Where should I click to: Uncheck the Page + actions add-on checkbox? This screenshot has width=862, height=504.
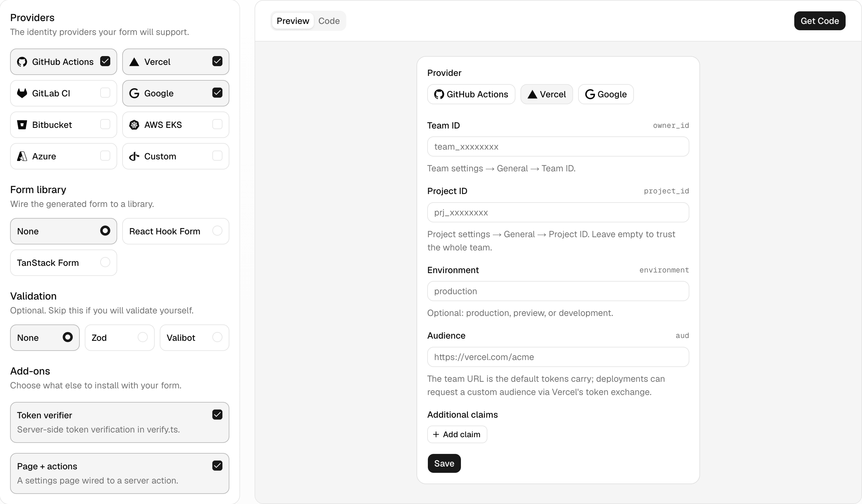[217, 465]
